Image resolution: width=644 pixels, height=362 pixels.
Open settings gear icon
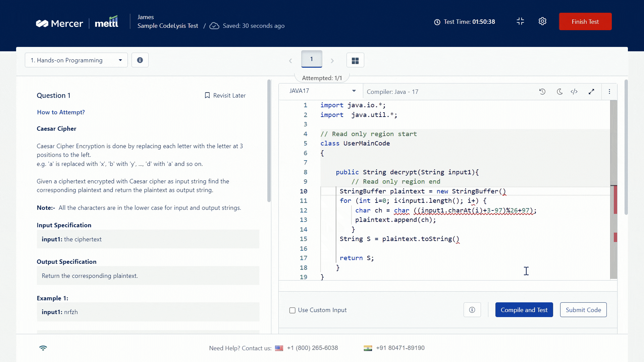coord(542,21)
